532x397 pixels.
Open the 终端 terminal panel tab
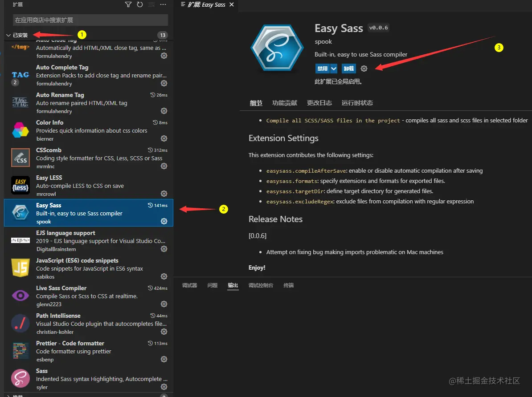click(x=289, y=285)
